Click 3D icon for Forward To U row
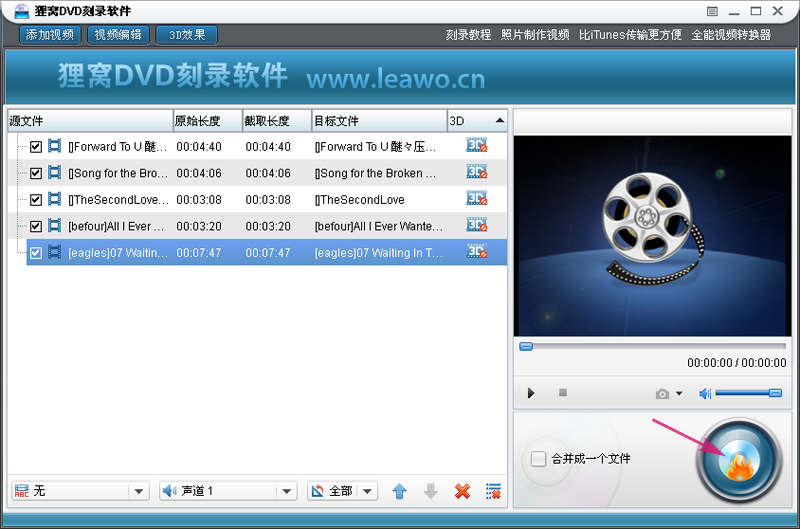 click(477, 146)
